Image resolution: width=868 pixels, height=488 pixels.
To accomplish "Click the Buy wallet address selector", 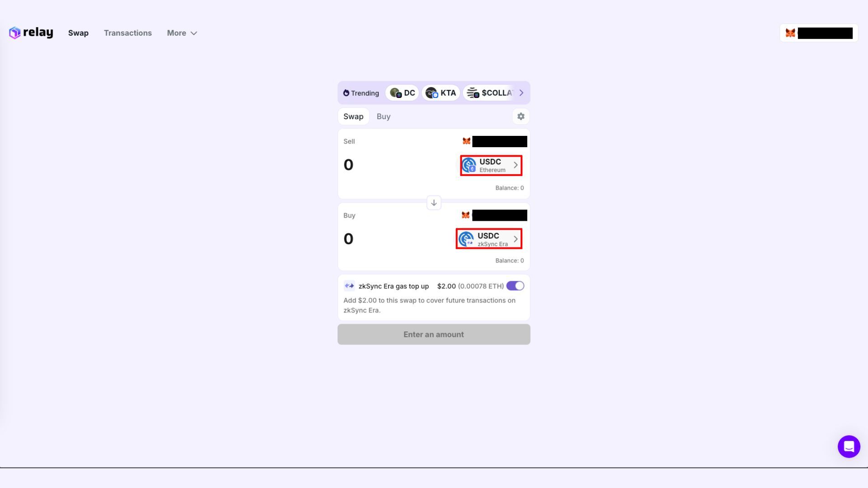I will (494, 215).
